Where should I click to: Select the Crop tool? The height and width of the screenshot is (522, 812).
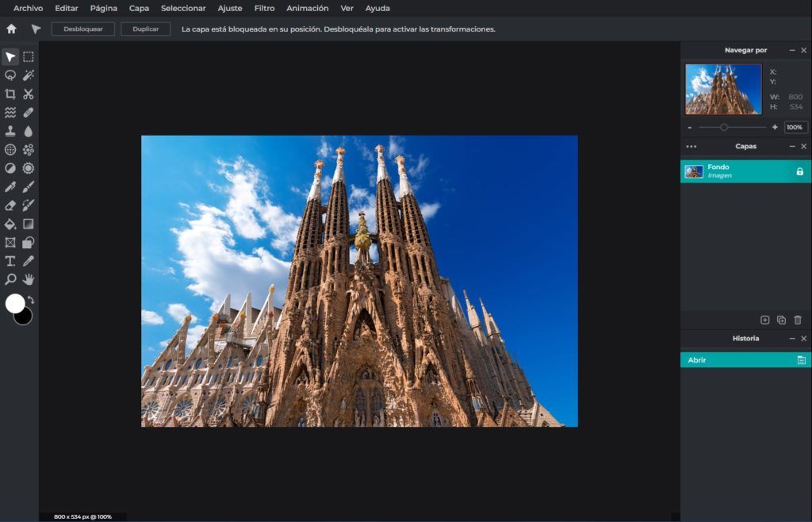point(10,94)
